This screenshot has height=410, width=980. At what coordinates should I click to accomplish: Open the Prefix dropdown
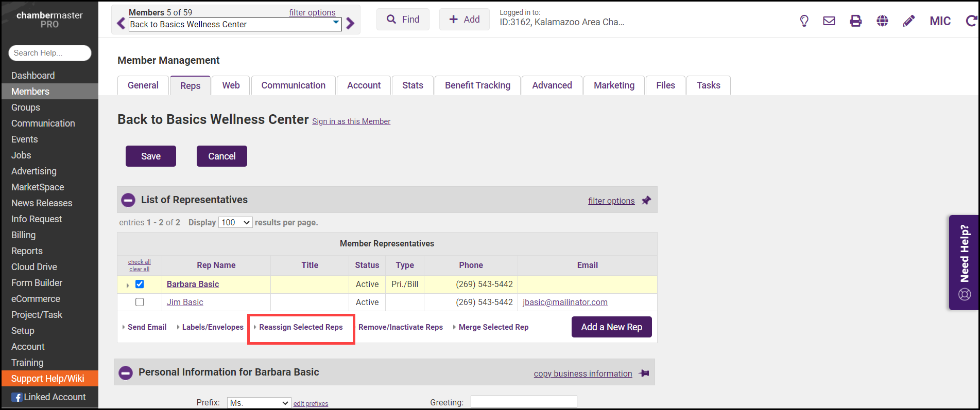[259, 403]
